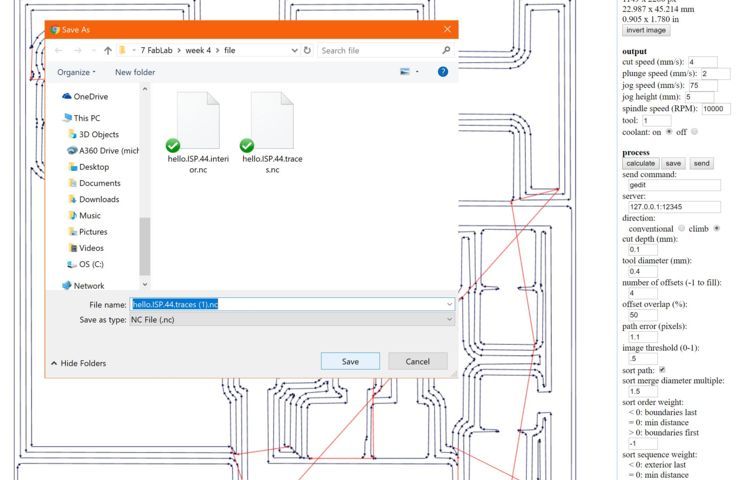Image resolution: width=751 pixels, height=480 pixels.
Task: Open the OS (C:) drive
Action: click(x=85, y=264)
